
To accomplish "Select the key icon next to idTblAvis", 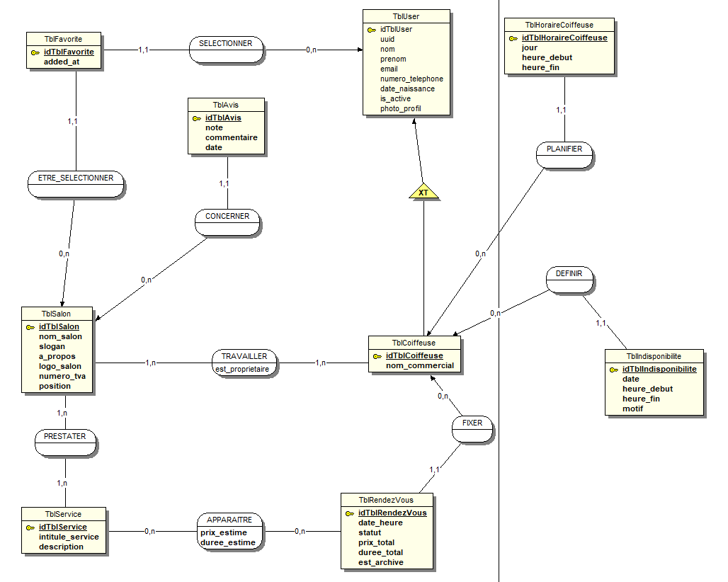I will [x=196, y=118].
